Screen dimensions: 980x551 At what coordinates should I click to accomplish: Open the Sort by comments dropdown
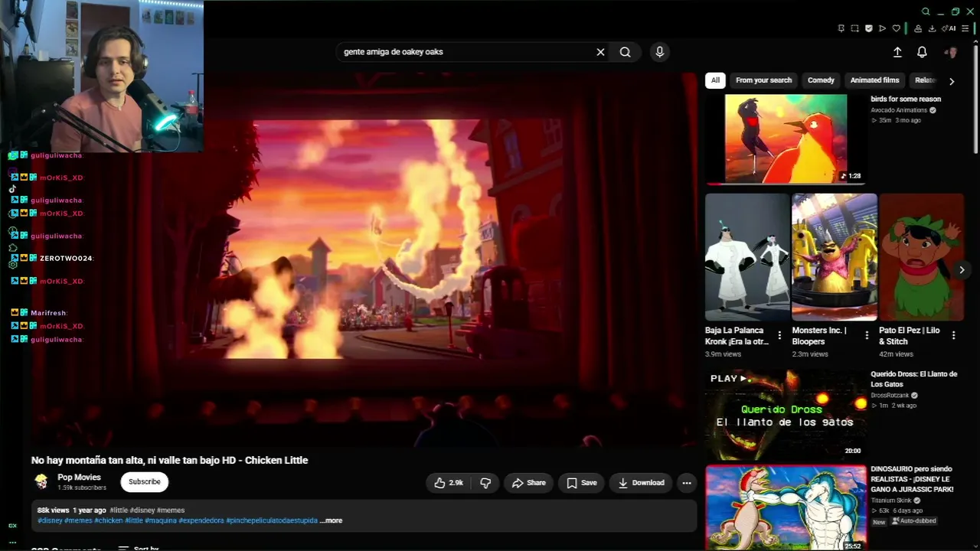point(139,548)
